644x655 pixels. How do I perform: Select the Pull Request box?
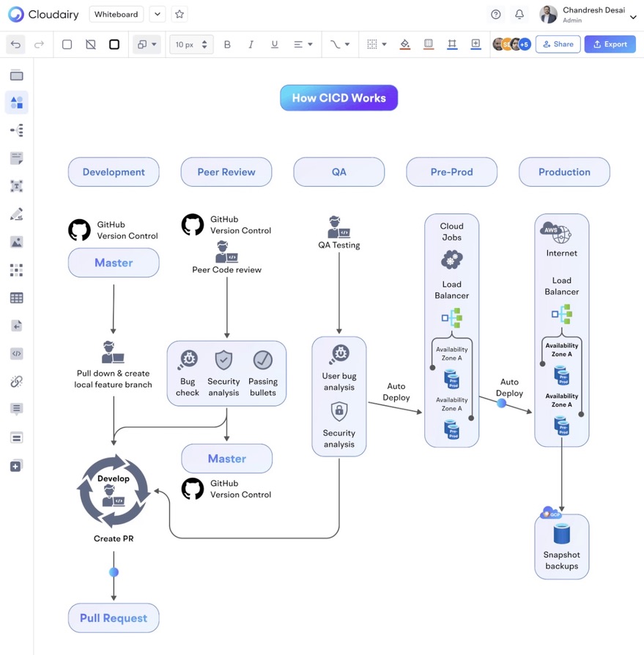(114, 618)
